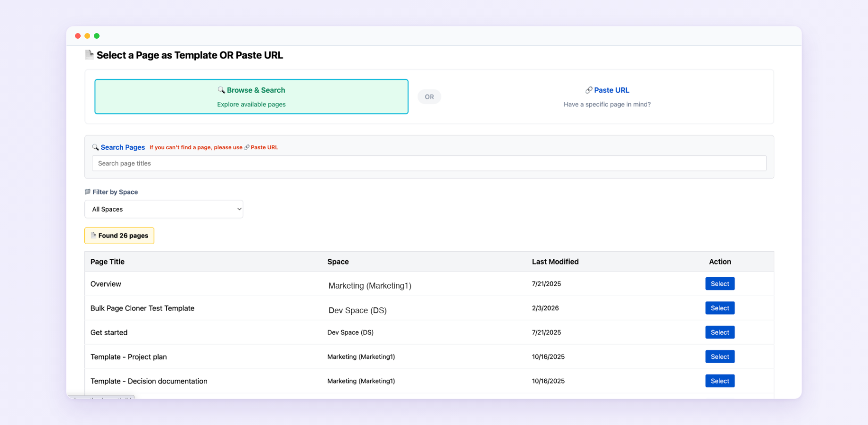This screenshot has height=425, width=868.
Task: Click the page icon in Found 26 pages
Action: tap(93, 235)
